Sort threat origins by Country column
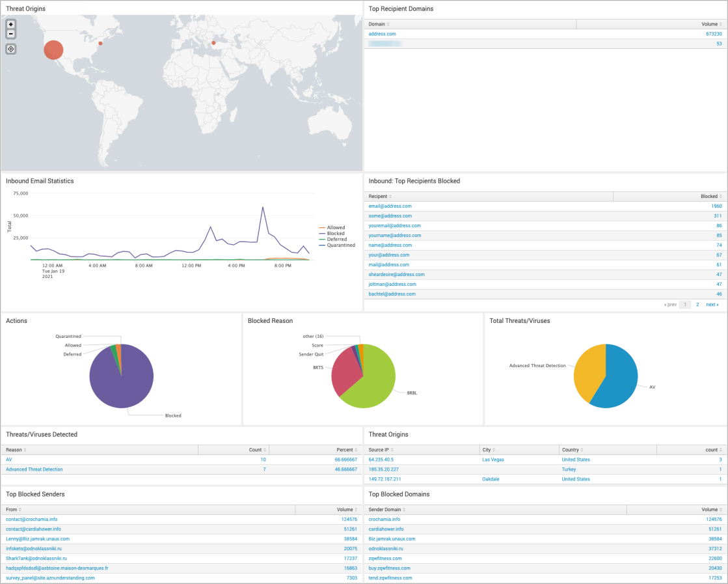 coord(573,450)
